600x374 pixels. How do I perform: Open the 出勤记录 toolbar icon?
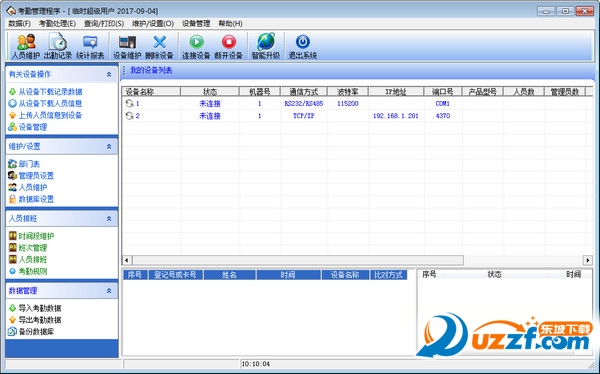click(58, 46)
